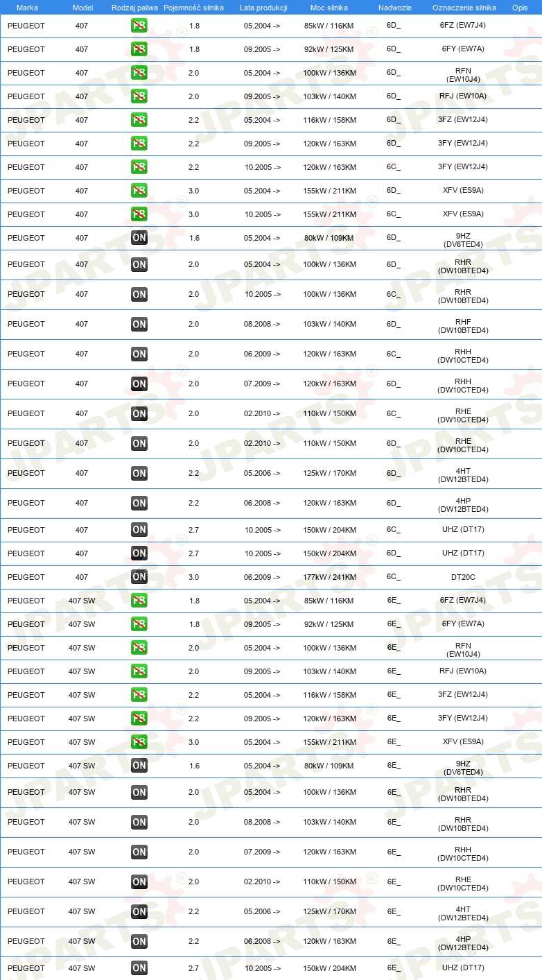Click PB fuel icon in 407 92kW/125KM 6D_ row
This screenshot has width=542, height=980.
tap(139, 49)
